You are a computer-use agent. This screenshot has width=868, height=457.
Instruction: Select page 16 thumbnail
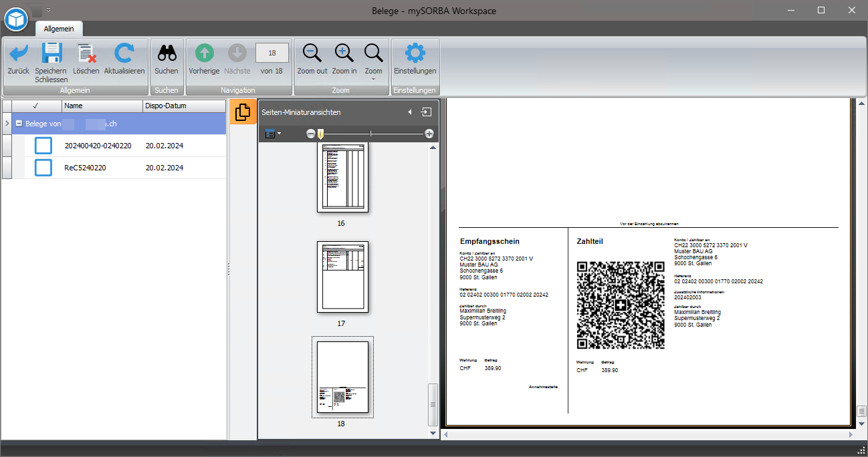pyautogui.click(x=342, y=177)
